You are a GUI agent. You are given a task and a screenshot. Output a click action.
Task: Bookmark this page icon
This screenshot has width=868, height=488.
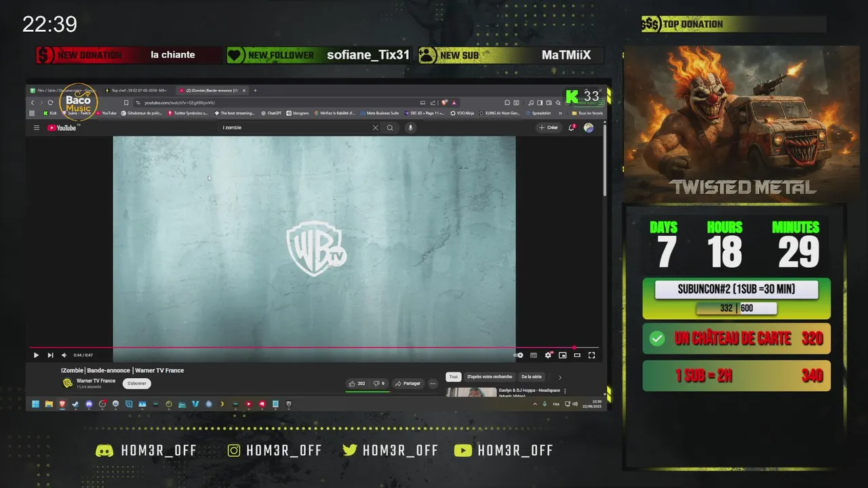[x=126, y=102]
